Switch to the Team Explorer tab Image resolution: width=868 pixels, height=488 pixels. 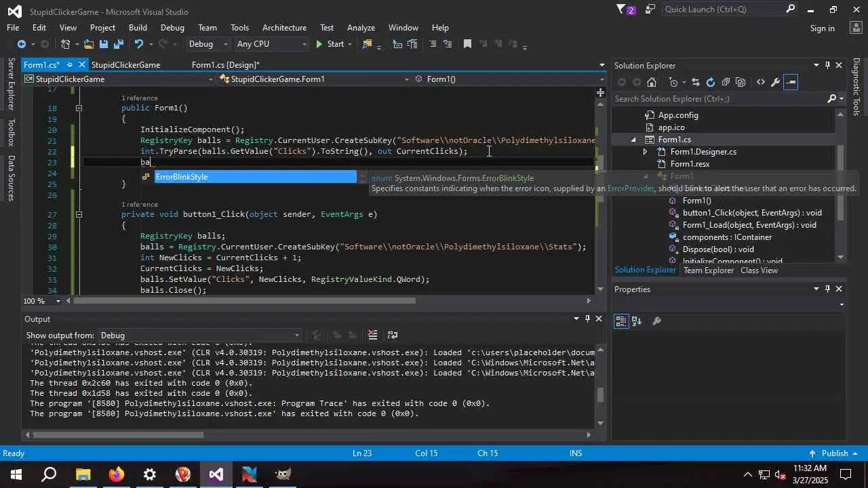(709, 270)
